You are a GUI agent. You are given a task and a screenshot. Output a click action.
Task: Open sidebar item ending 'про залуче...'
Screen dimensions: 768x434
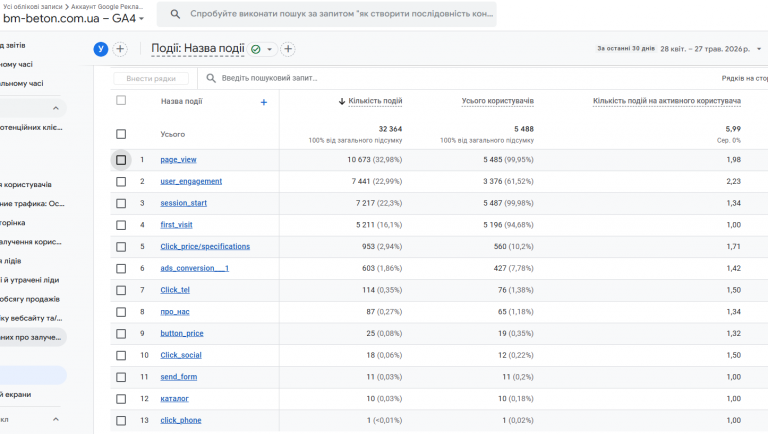tap(31, 338)
